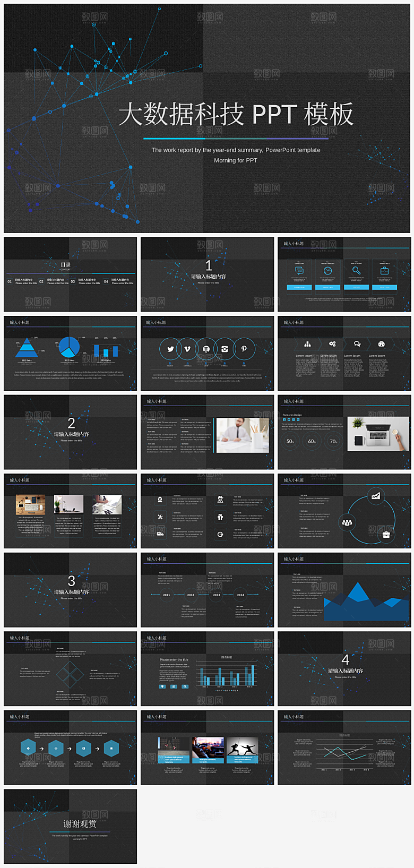
Task: Open the main title slide 大数据科技 PPT 模板
Action: (207, 119)
